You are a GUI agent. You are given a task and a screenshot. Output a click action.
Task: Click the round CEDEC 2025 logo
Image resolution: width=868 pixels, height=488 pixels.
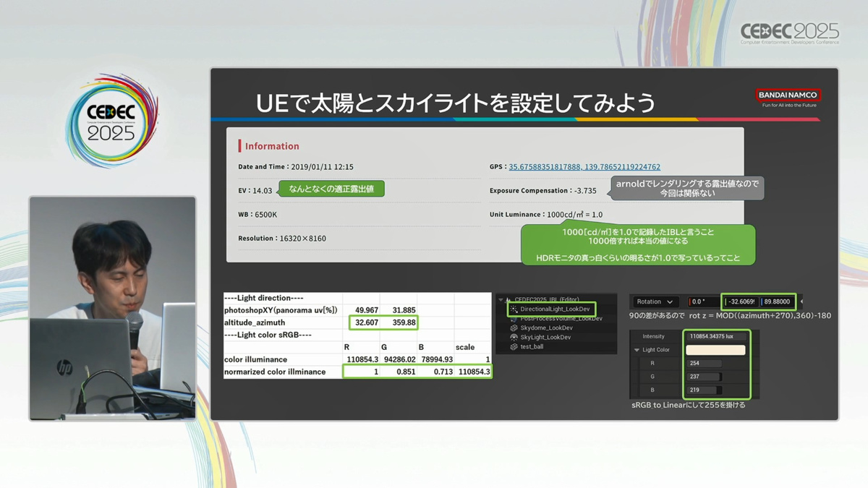point(111,121)
